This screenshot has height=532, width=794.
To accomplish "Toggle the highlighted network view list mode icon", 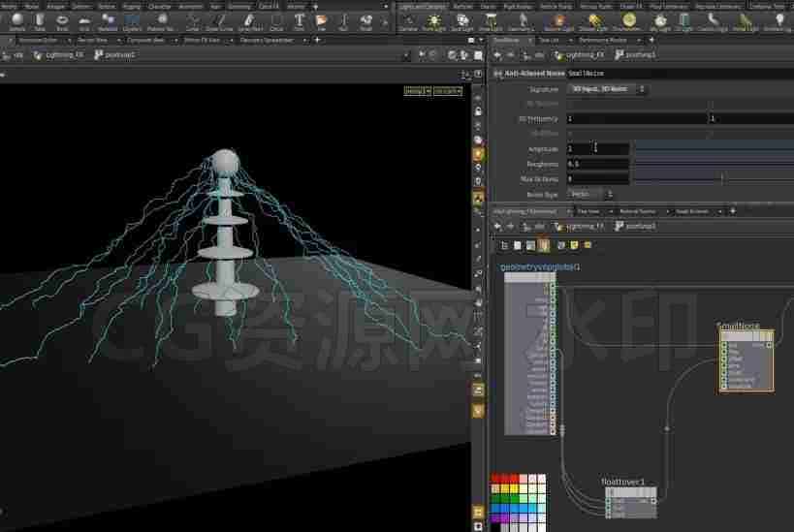I will [543, 245].
